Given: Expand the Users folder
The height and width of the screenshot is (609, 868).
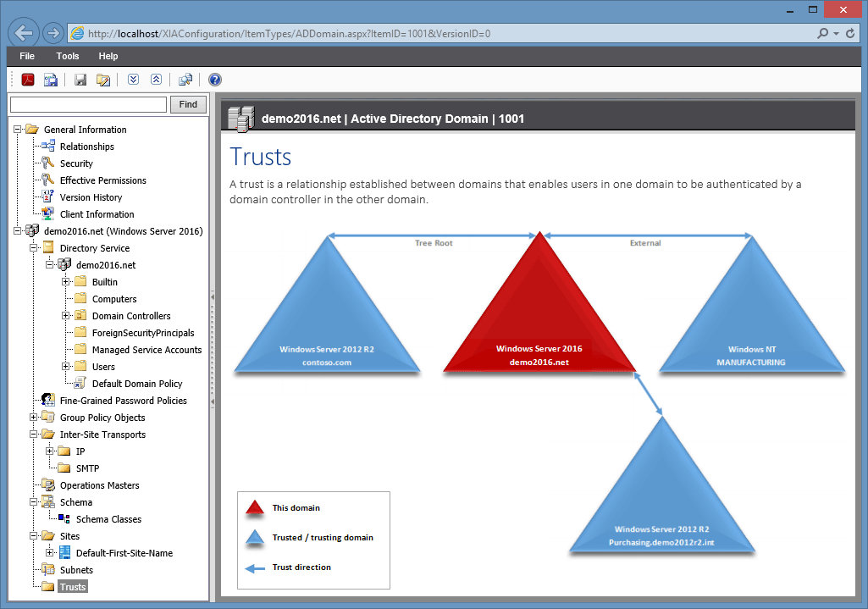Looking at the screenshot, I should coord(65,367).
